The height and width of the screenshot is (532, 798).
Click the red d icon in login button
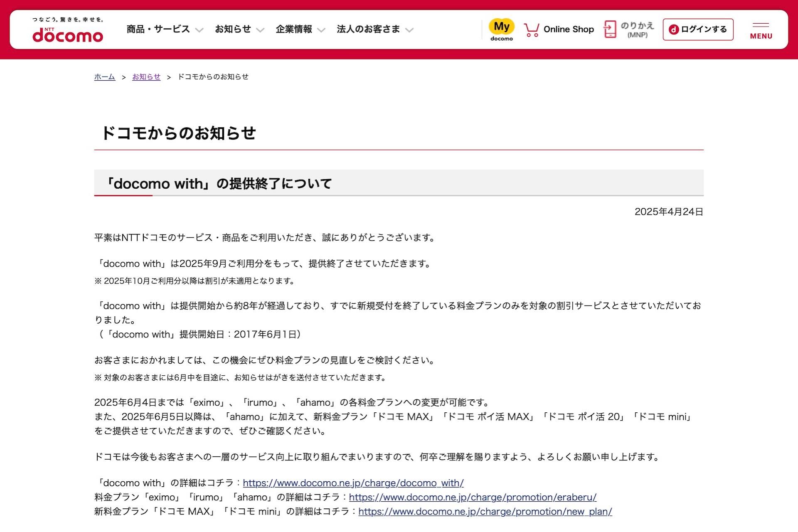(x=673, y=30)
